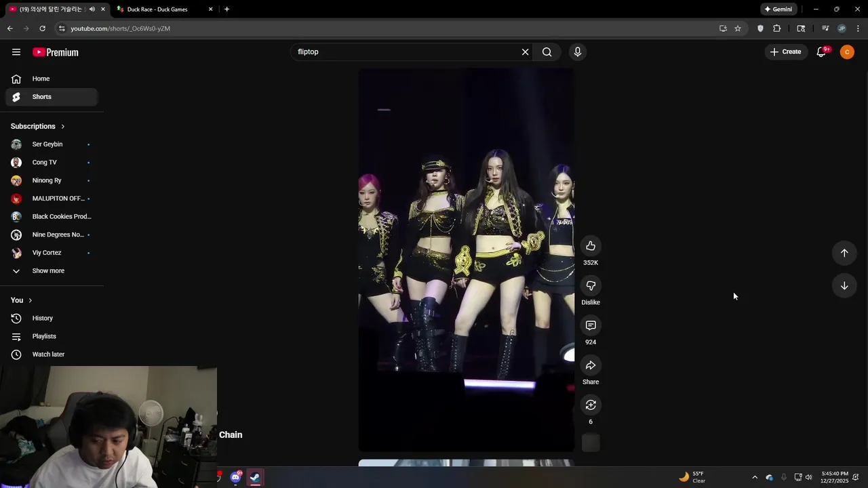Open Chrome profile JP avatar
Screen dimensions: 868x488
(x=842, y=28)
